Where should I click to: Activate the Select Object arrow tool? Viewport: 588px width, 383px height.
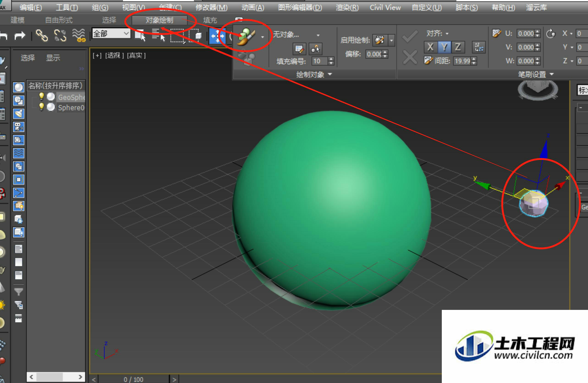pyautogui.click(x=140, y=35)
